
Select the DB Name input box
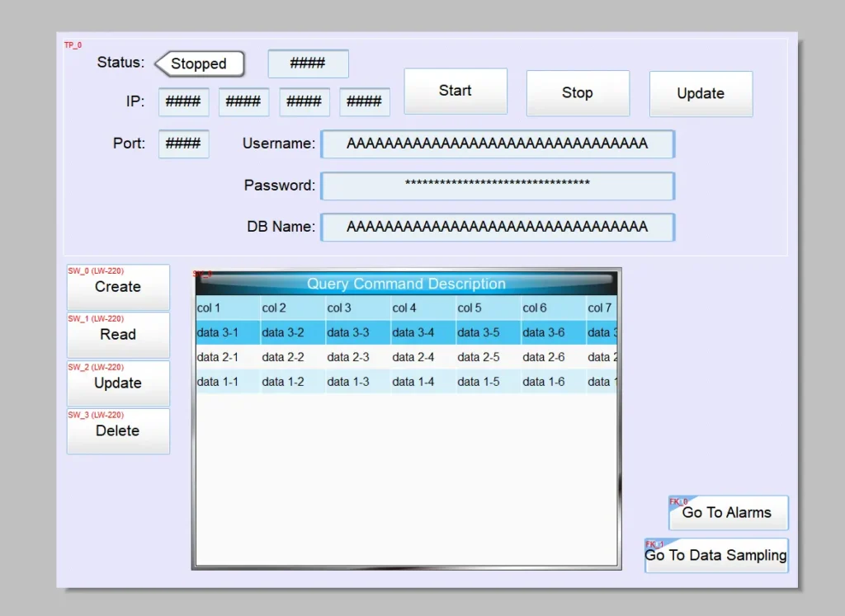(498, 227)
